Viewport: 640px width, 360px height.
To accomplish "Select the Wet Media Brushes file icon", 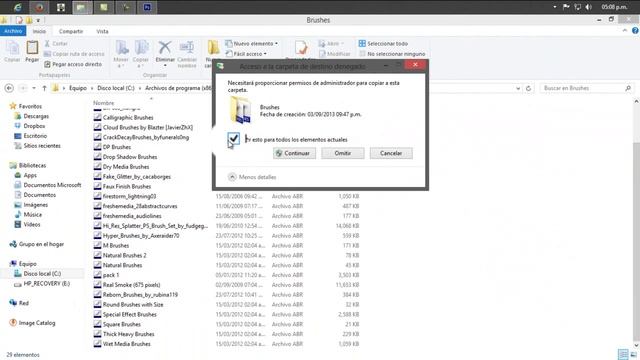I will [97, 344].
